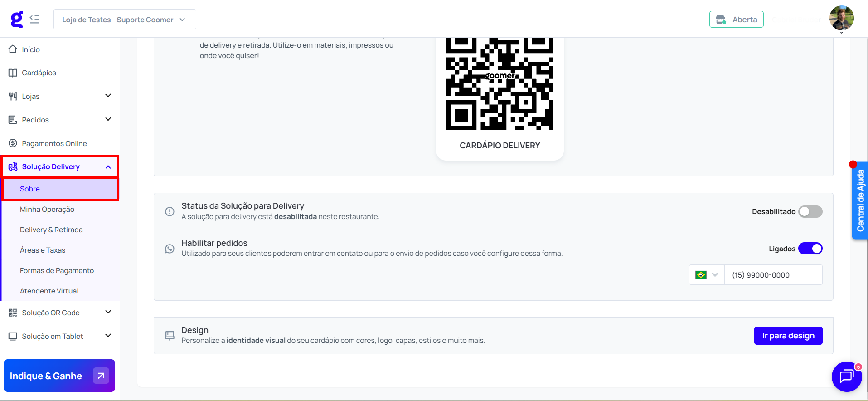Click the Aberta store status button

pos(737,20)
